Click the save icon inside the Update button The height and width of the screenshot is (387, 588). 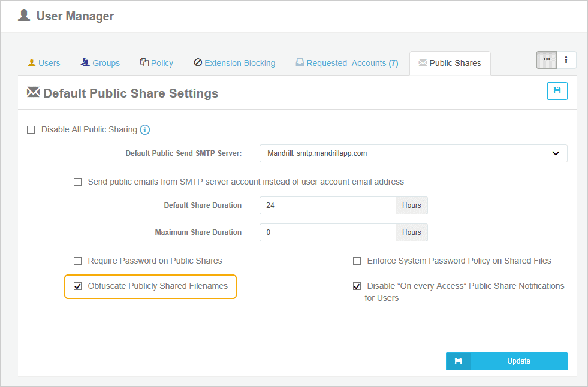click(458, 361)
